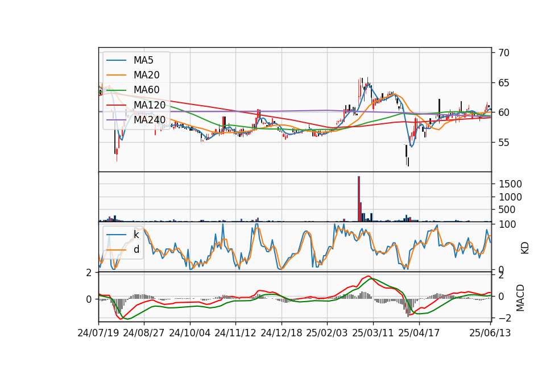Click the 24/10/04 date label
The height and width of the screenshot is (392, 546).
point(190,333)
